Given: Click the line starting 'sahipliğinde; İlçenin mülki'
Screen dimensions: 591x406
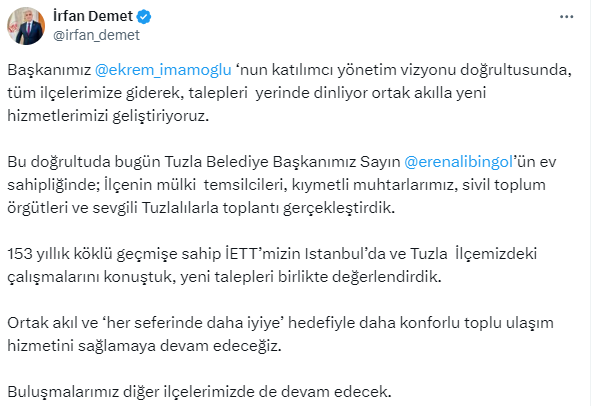Looking at the screenshot, I should (x=276, y=185).
